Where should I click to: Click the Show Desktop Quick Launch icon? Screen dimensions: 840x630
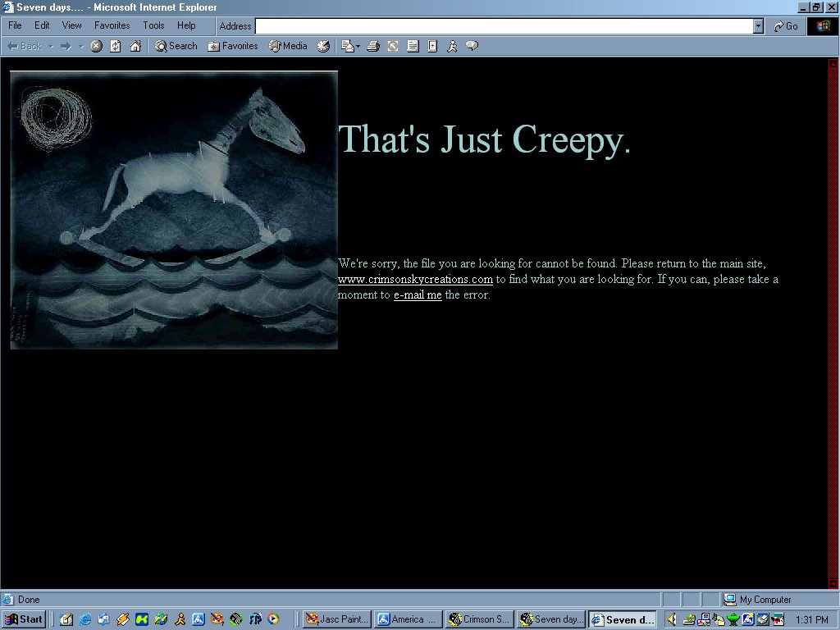(66, 619)
